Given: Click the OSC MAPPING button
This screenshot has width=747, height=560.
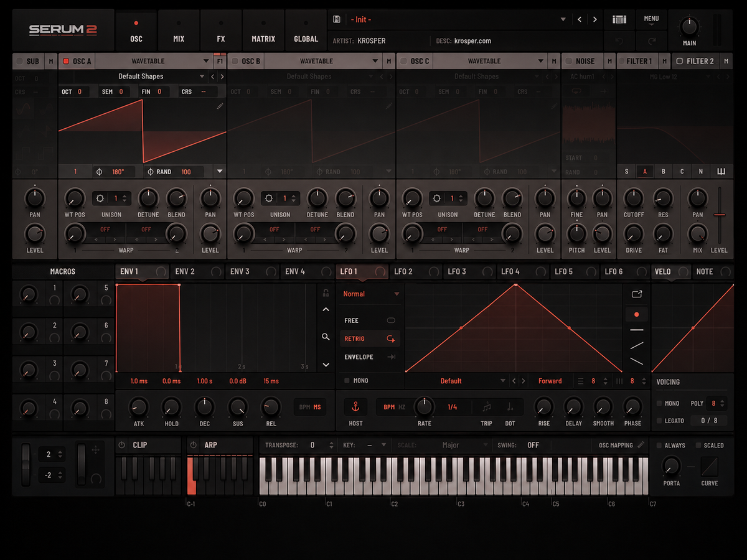Looking at the screenshot, I should (616, 445).
